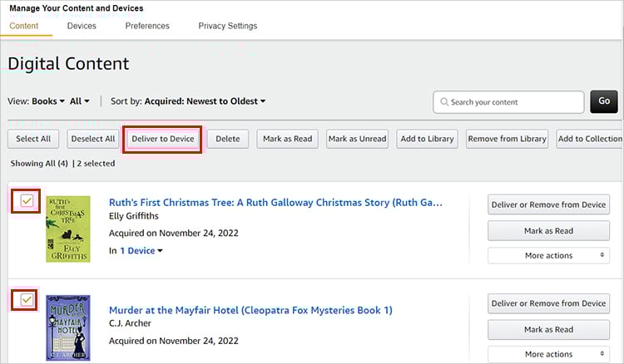The width and height of the screenshot is (624, 364).
Task: Open the View Books dropdown
Action: click(x=47, y=101)
